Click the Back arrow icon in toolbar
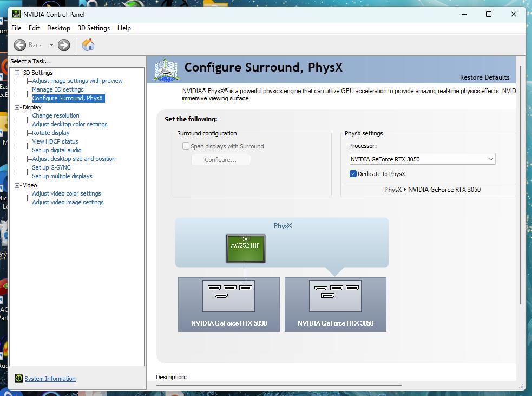The image size is (532, 396). coord(20,45)
